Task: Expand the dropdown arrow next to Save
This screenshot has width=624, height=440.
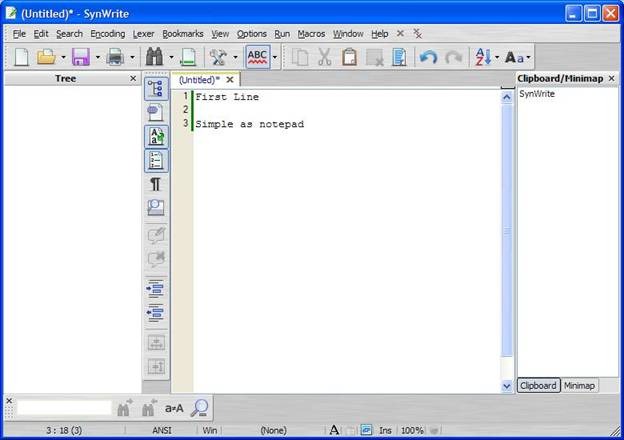Action: [98, 57]
